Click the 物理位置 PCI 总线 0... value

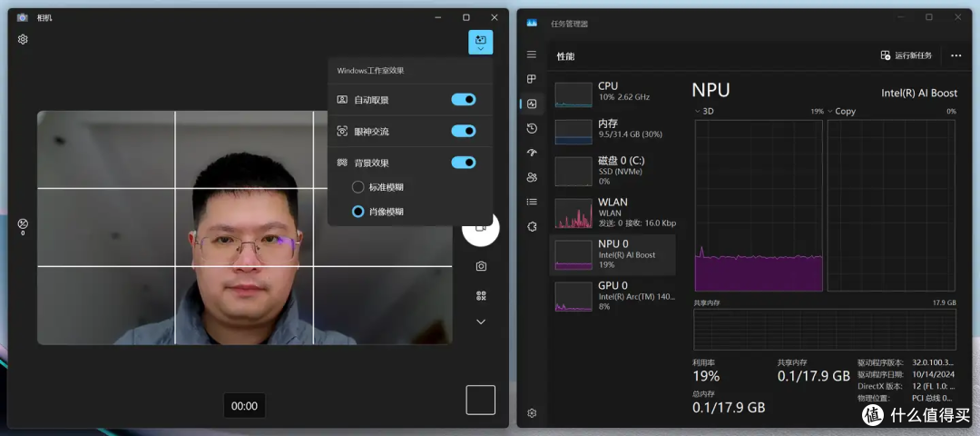pyautogui.click(x=932, y=398)
